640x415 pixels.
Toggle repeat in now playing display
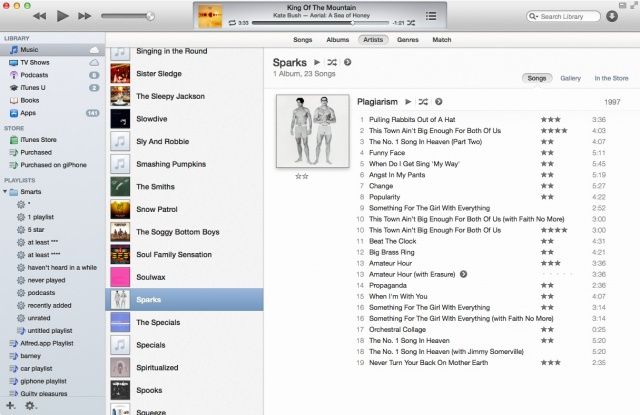[232, 21]
